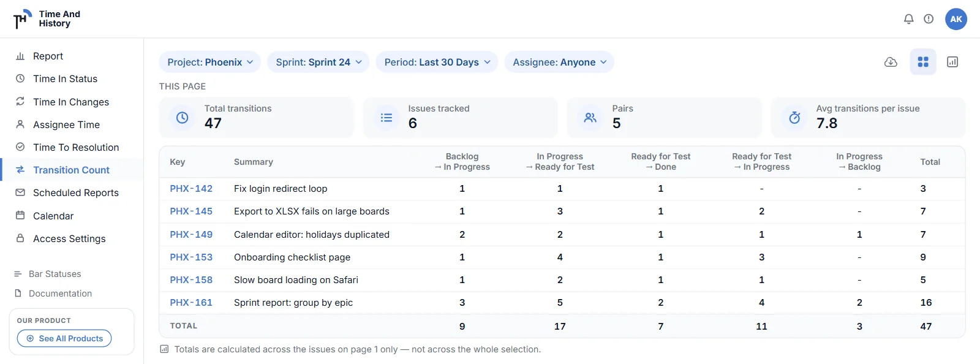Screen dimensions: 980x364
Task: Click the Total transitions clock icon
Action: click(x=183, y=118)
